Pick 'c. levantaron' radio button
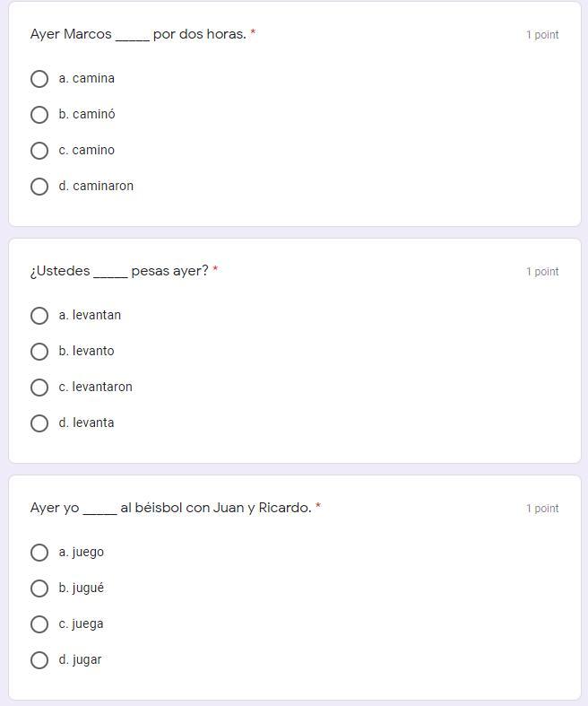 pyautogui.click(x=39, y=388)
